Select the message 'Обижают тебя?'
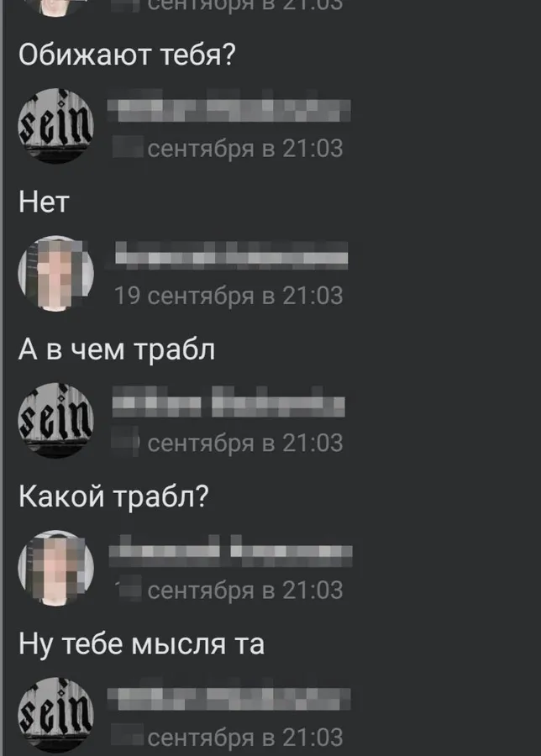 coord(127,54)
